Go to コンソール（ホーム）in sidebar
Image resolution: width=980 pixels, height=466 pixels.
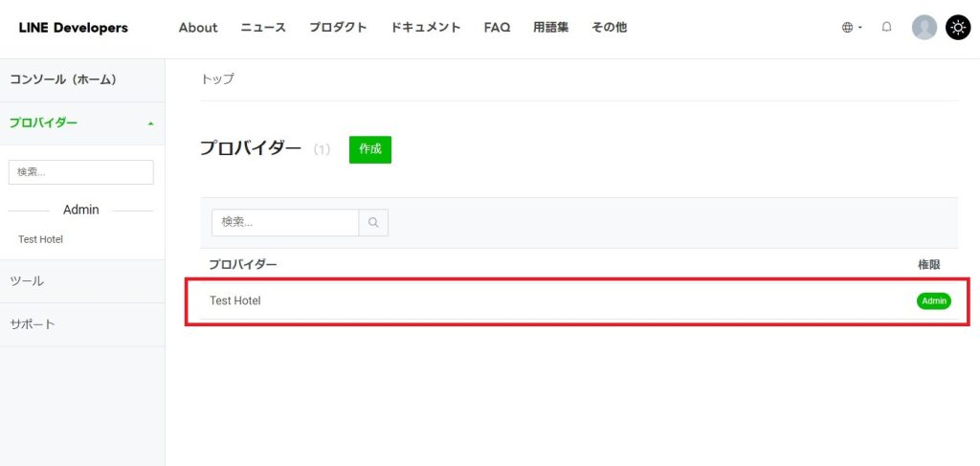(x=63, y=79)
